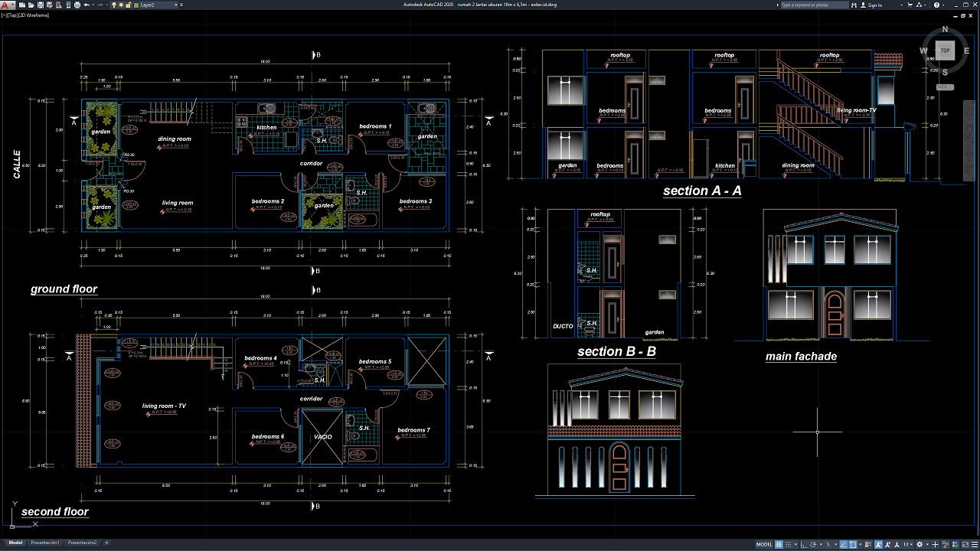Toggle the drawing grid display
Screen dimensions: 980x551
779,544
